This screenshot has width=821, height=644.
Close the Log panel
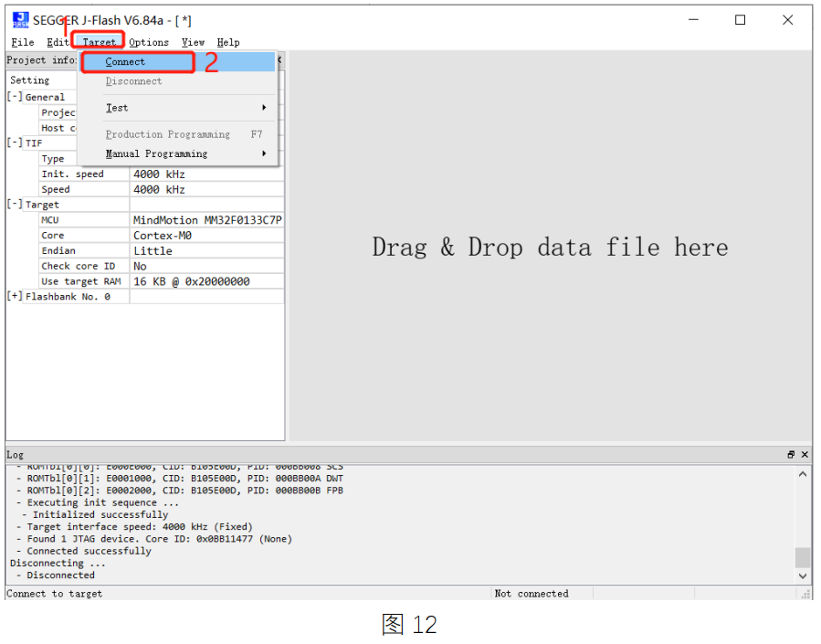click(805, 455)
